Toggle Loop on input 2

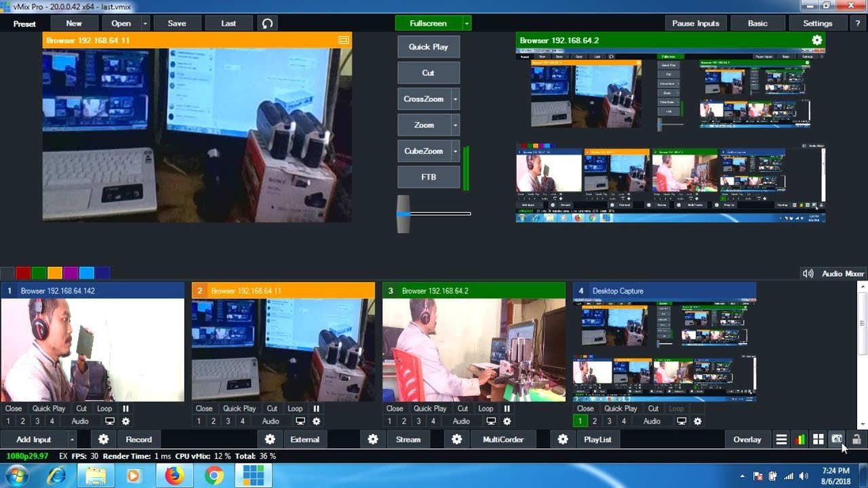(x=295, y=409)
